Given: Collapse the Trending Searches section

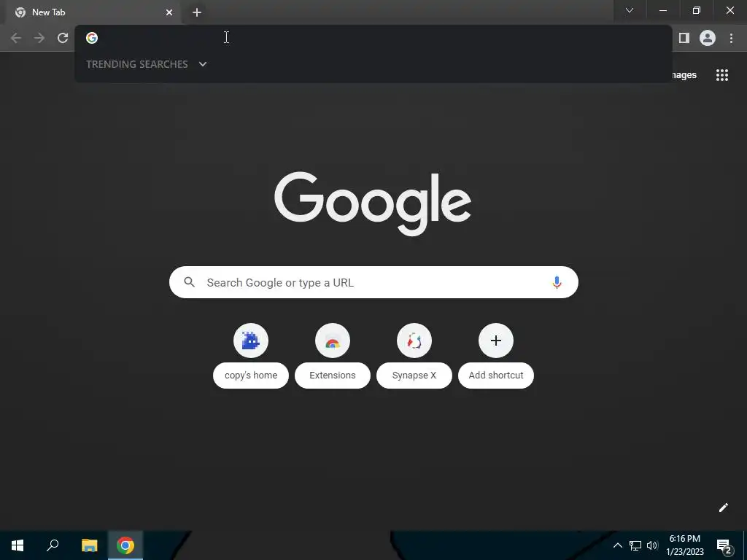Looking at the screenshot, I should 203,64.
